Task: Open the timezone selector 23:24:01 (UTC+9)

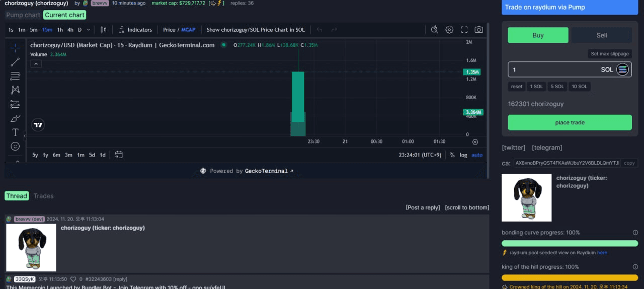Action: (x=420, y=155)
